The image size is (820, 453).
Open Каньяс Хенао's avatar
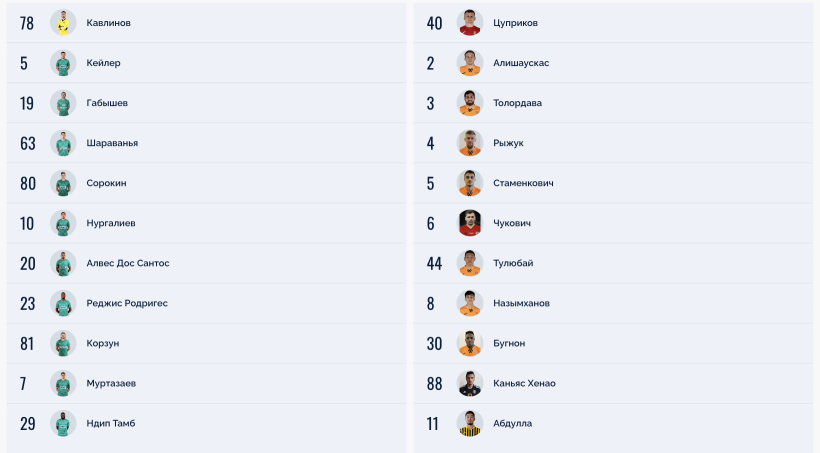470,383
